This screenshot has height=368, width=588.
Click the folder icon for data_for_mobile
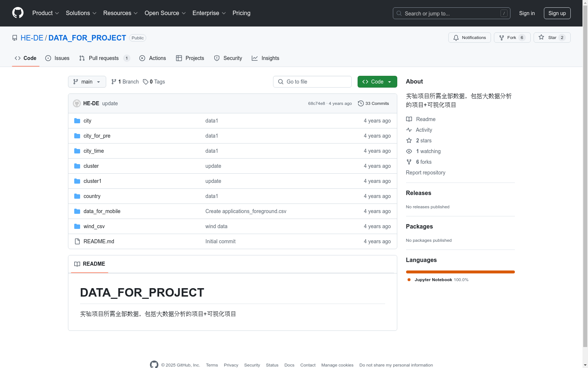(x=77, y=211)
